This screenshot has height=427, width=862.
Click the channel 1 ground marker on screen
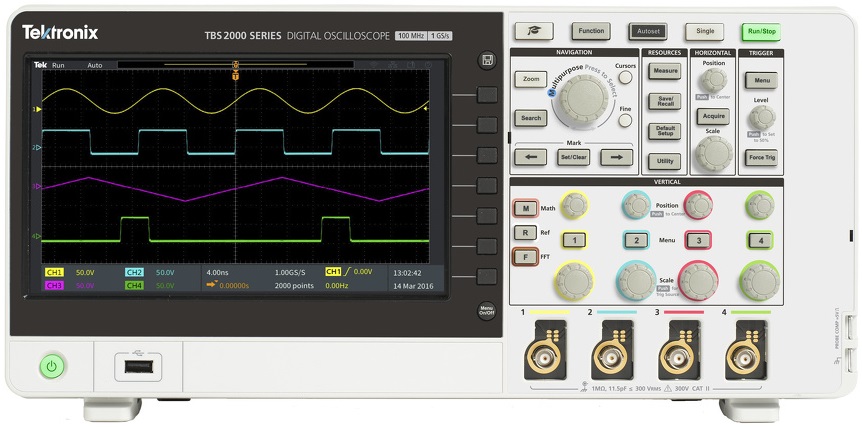(x=38, y=109)
